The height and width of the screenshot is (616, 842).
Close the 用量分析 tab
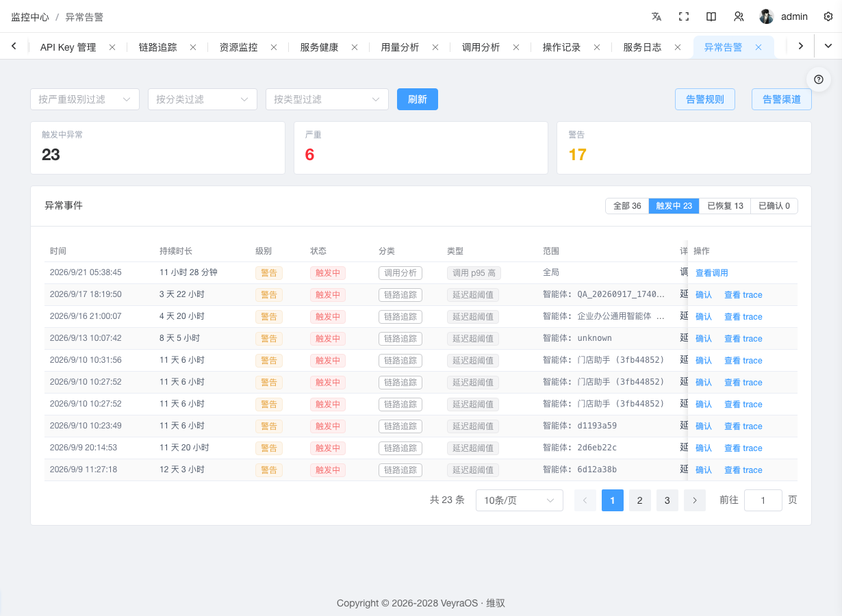tap(435, 47)
